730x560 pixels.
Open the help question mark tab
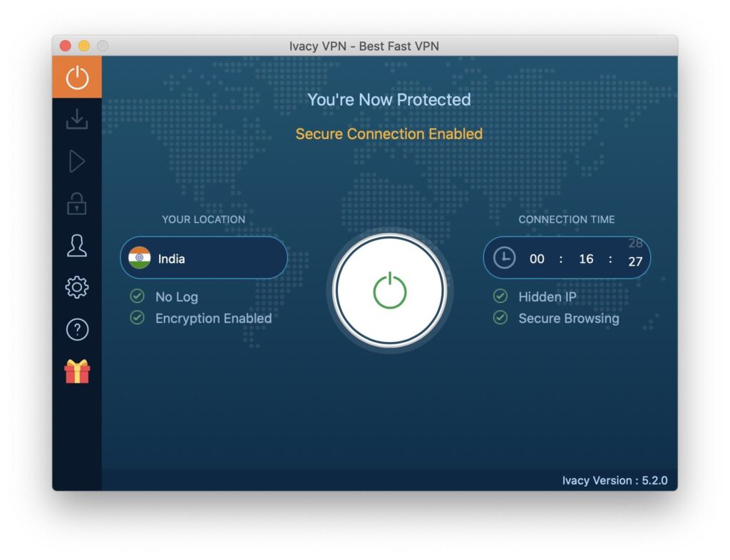point(77,329)
